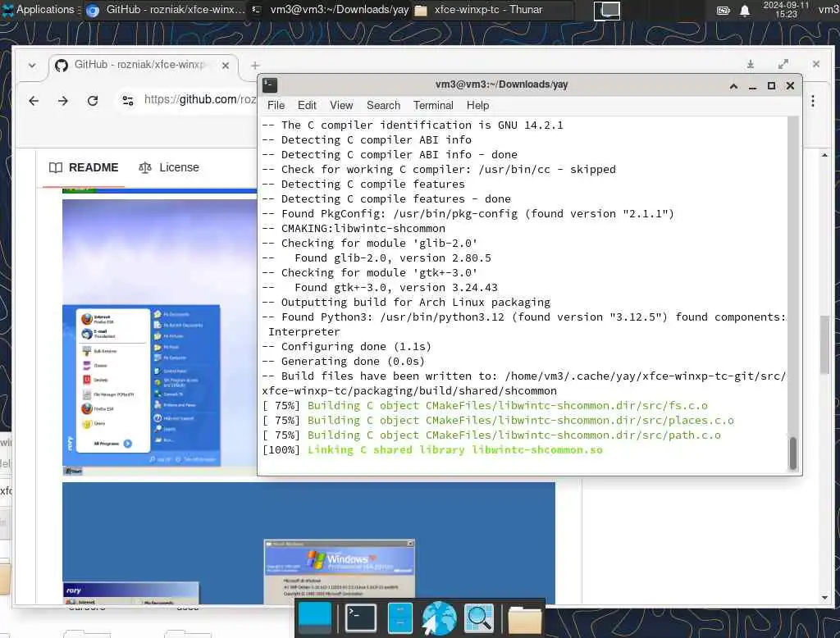Click the workspace switcher in the top panel

[607, 10]
